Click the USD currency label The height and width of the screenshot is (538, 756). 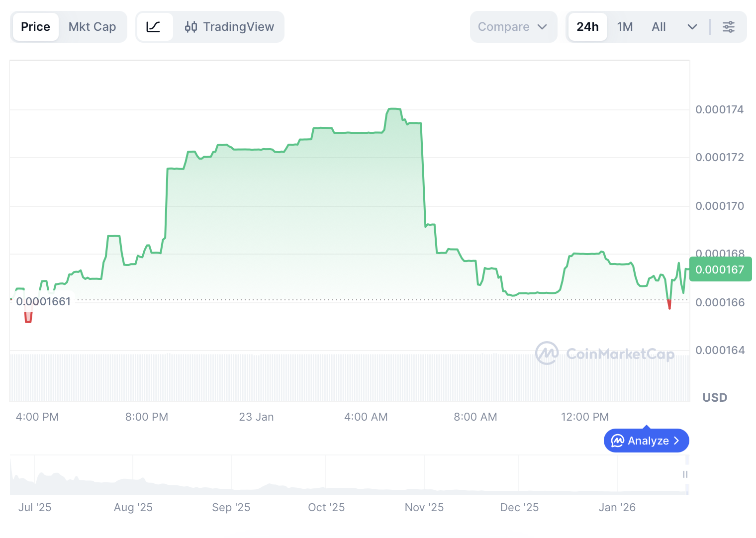click(x=715, y=397)
